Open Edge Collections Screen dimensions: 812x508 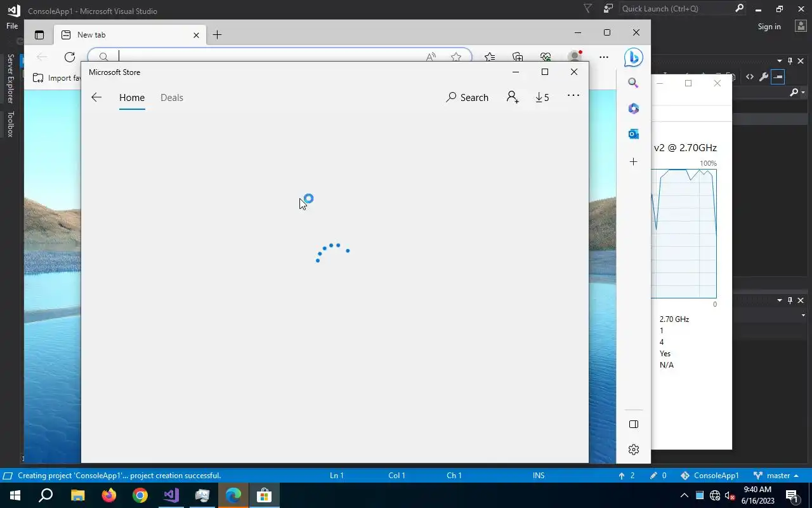[518, 57]
